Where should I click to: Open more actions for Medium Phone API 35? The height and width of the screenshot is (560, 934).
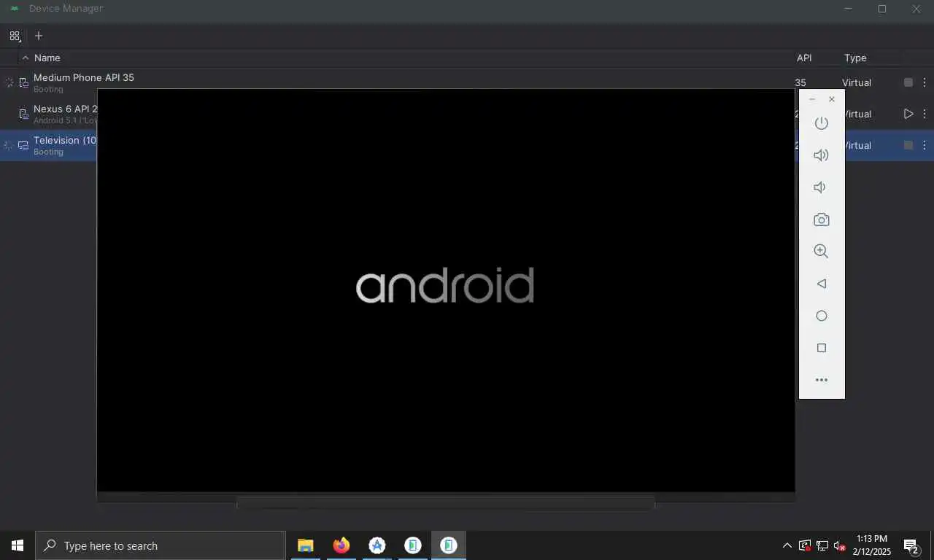coord(925,82)
